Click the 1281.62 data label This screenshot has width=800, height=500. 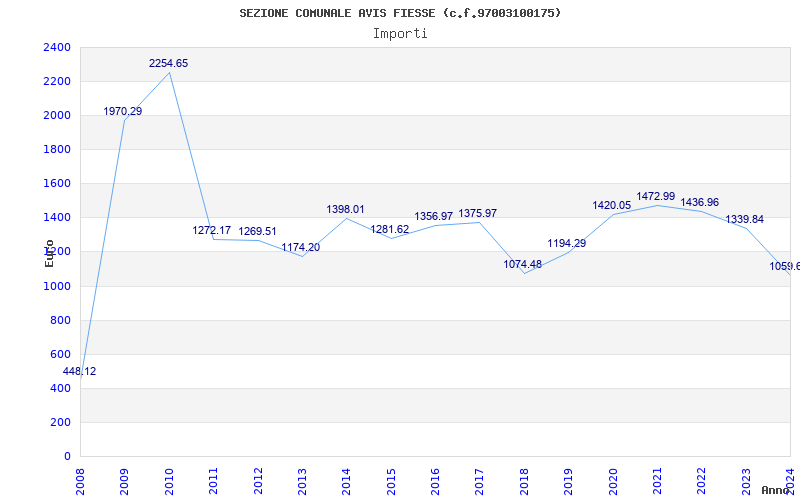pyautogui.click(x=390, y=230)
